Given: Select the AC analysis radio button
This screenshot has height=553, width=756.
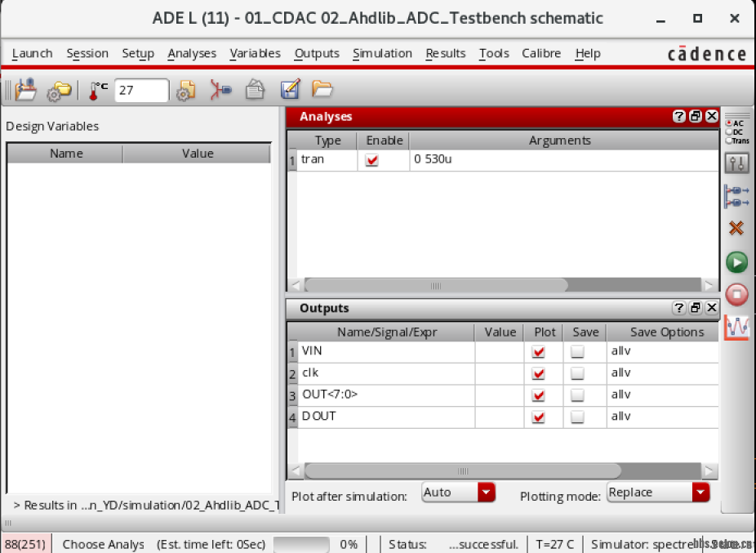Looking at the screenshot, I should [729, 123].
